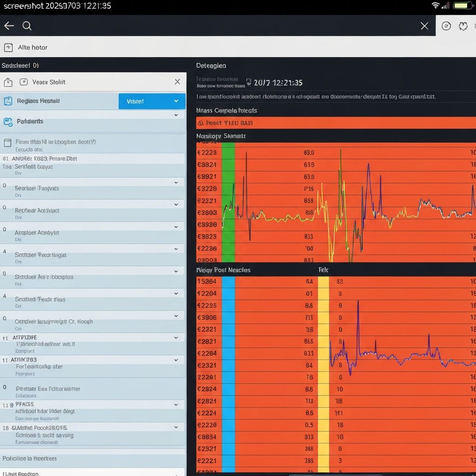Viewport: 476px width, 476px height.
Task: Toggle the camera icon beside Veaes Stelitt
Action: (x=24, y=82)
